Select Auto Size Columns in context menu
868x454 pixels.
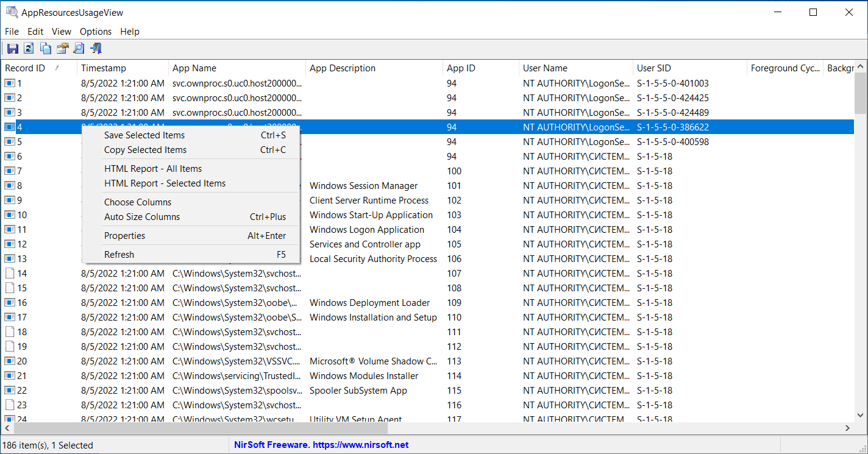[x=191, y=217]
